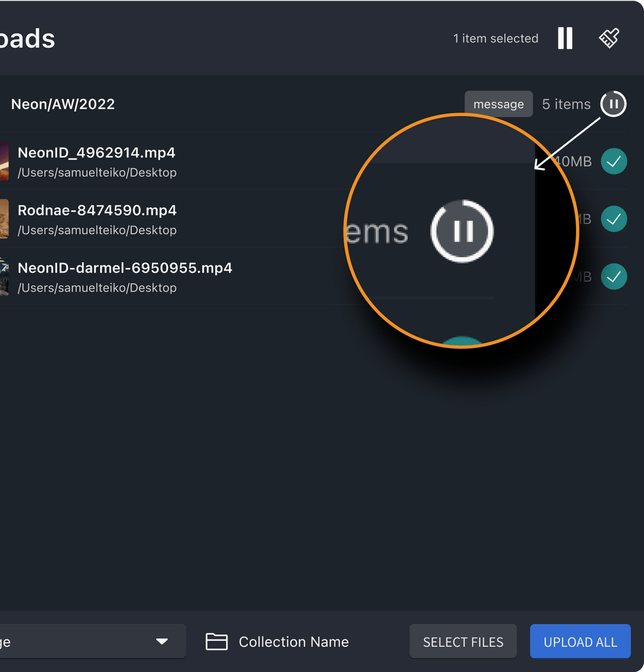
Task: Click the message tag on the batch header
Action: pyautogui.click(x=499, y=104)
